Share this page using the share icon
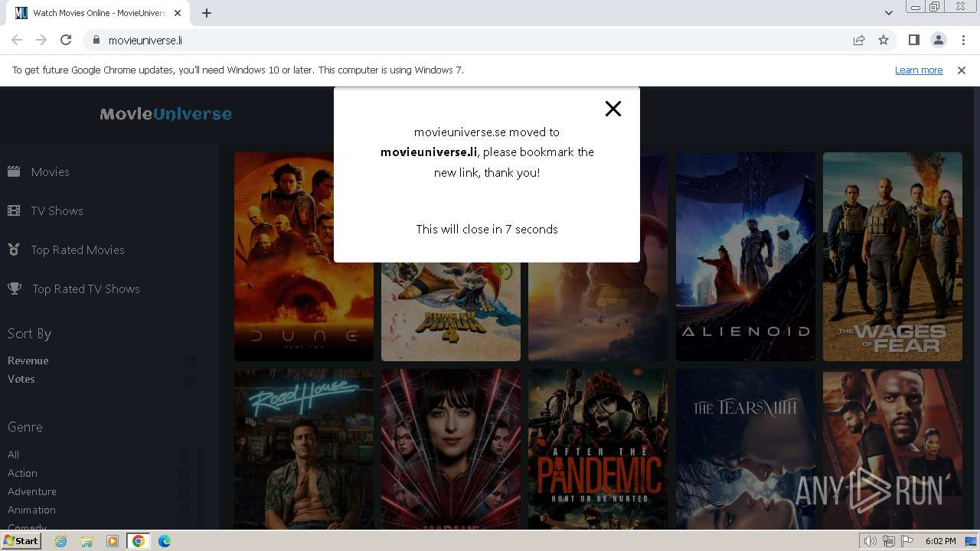The width and height of the screenshot is (980, 551). click(x=859, y=41)
